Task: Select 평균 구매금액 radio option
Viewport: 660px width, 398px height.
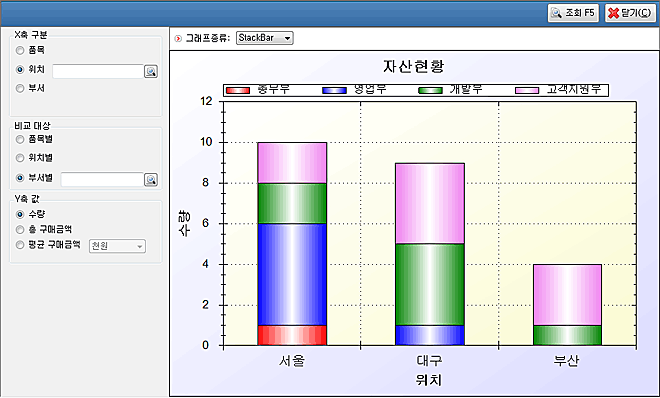Action: tap(20, 245)
